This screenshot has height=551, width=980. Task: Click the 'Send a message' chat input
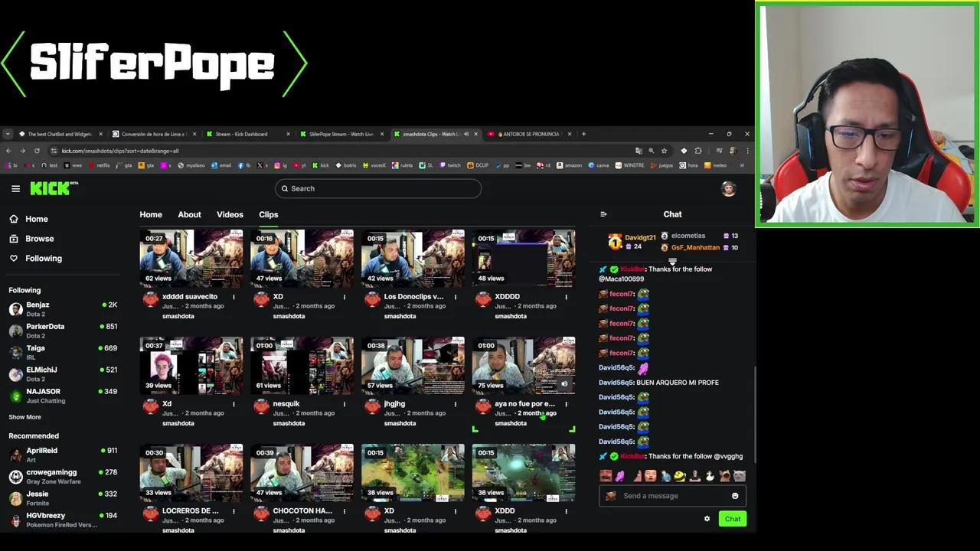tap(672, 496)
